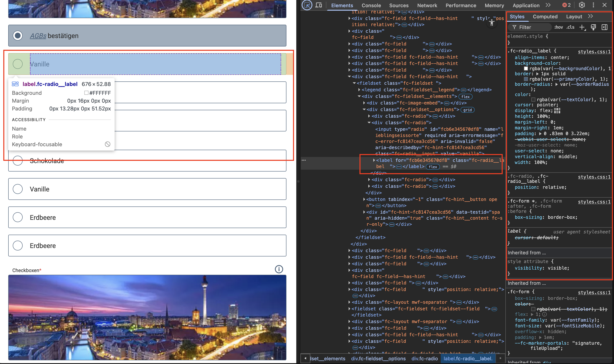Open DevTools settings

point(582,5)
